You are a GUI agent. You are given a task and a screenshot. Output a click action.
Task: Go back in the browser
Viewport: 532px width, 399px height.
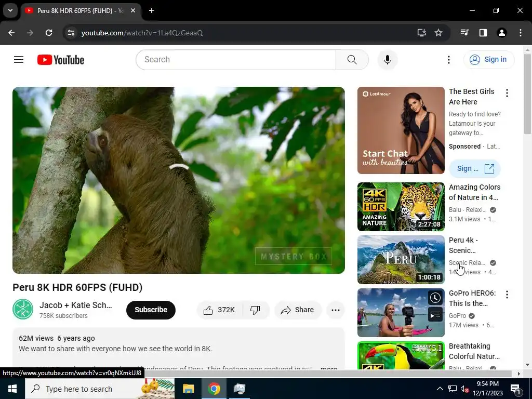pos(11,33)
